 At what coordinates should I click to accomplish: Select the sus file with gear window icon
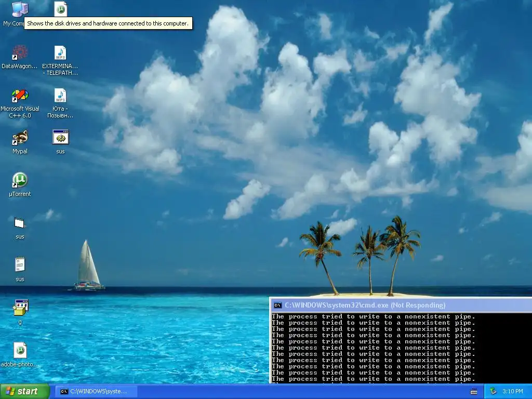[x=60, y=137]
